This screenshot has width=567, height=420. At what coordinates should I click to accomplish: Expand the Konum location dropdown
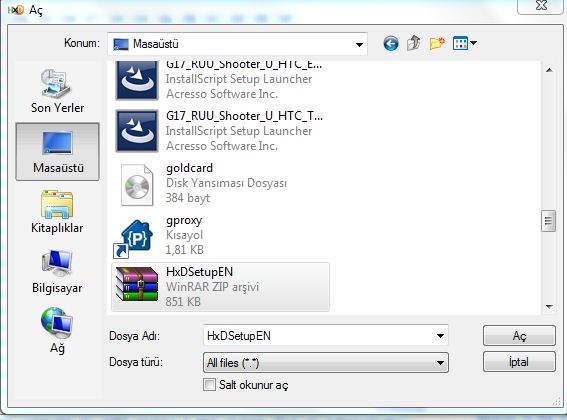pos(359,44)
